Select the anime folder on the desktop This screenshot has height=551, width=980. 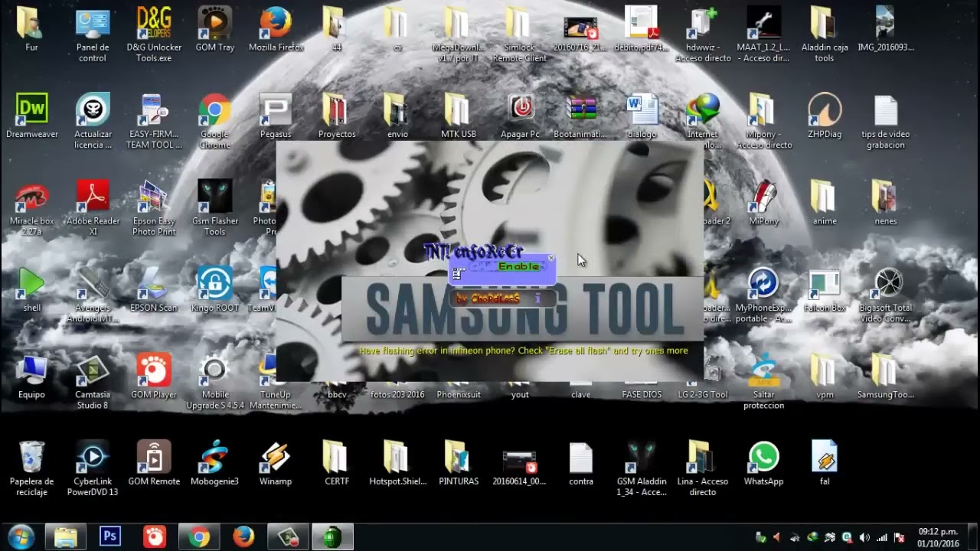point(825,204)
